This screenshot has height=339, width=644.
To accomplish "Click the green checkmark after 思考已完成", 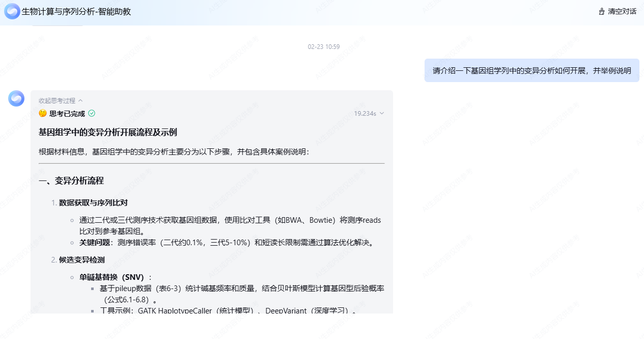I will click(92, 113).
